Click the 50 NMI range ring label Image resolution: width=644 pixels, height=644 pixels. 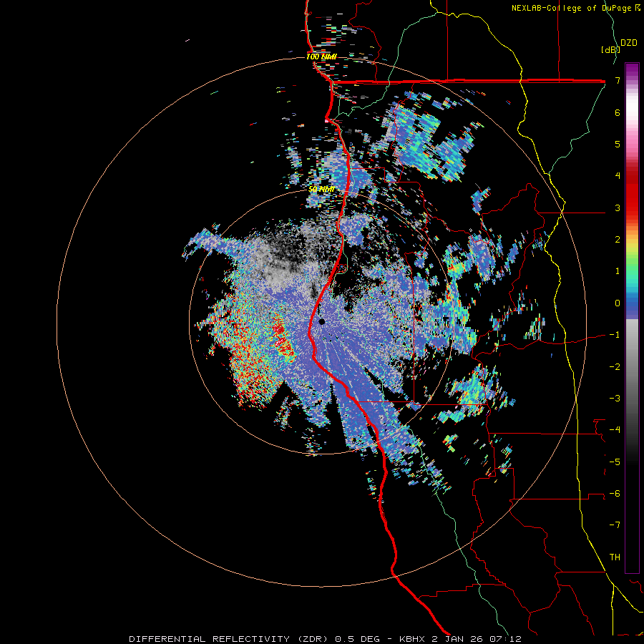[321, 190]
